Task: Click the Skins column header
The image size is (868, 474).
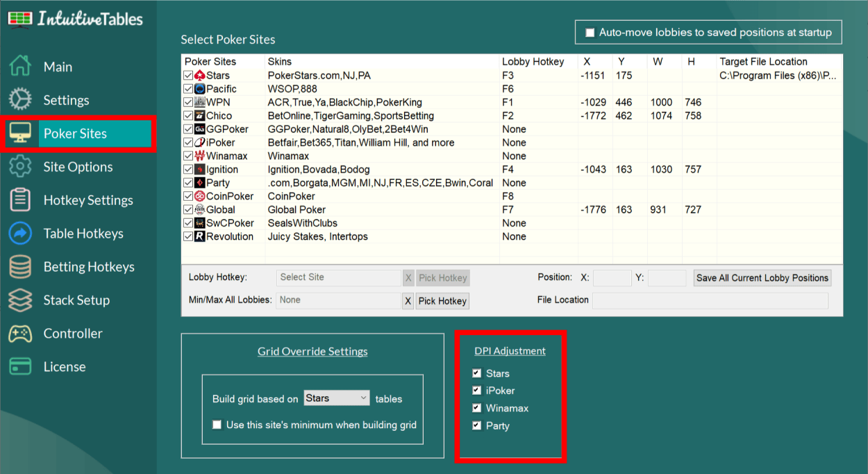Action: [x=280, y=62]
